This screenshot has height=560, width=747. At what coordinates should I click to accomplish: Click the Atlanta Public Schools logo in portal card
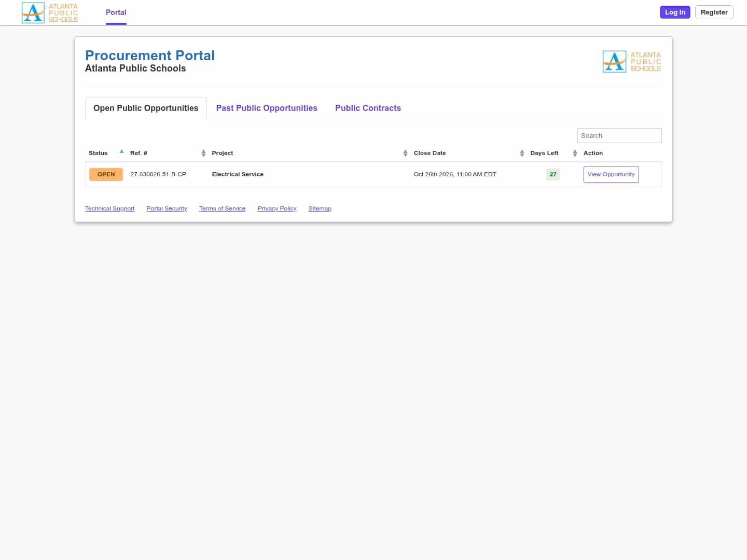click(632, 62)
